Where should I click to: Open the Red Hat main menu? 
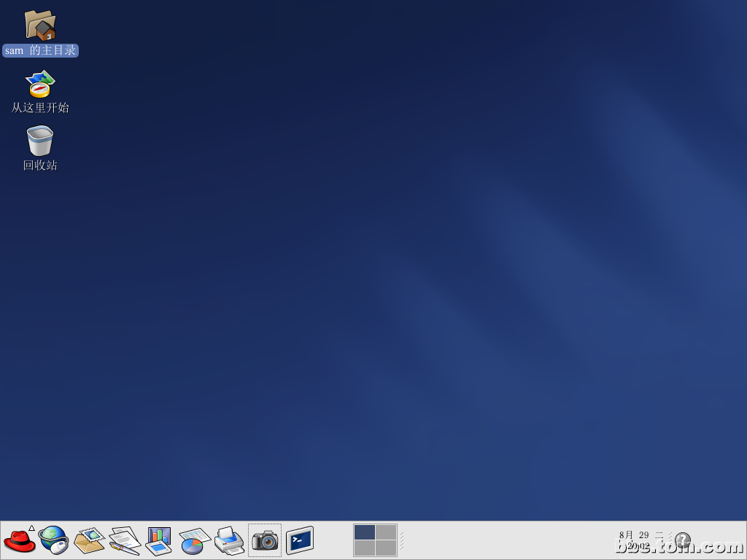click(20, 540)
